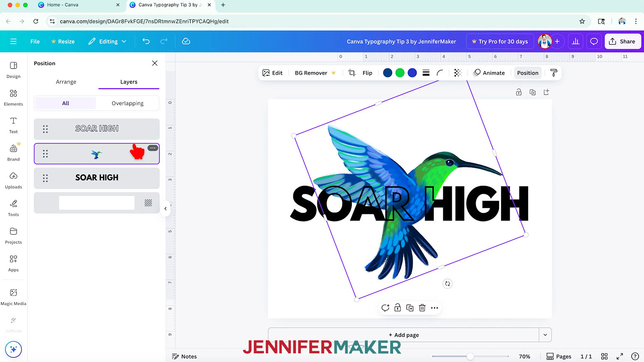Duplicate the page icon above canvas
Screen dimensions: 644x362
tap(533, 92)
